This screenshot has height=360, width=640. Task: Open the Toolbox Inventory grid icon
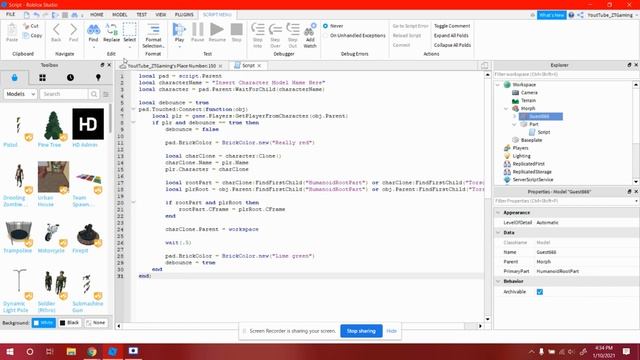coord(42,78)
